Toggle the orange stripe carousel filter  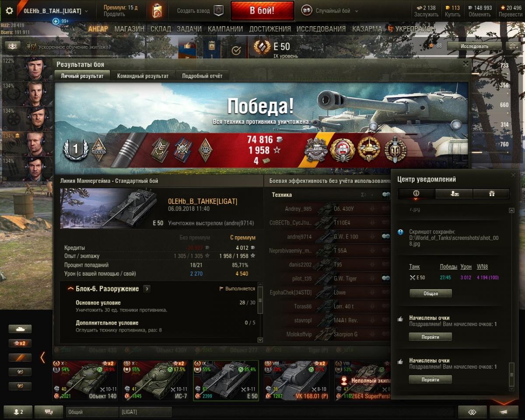(20, 358)
